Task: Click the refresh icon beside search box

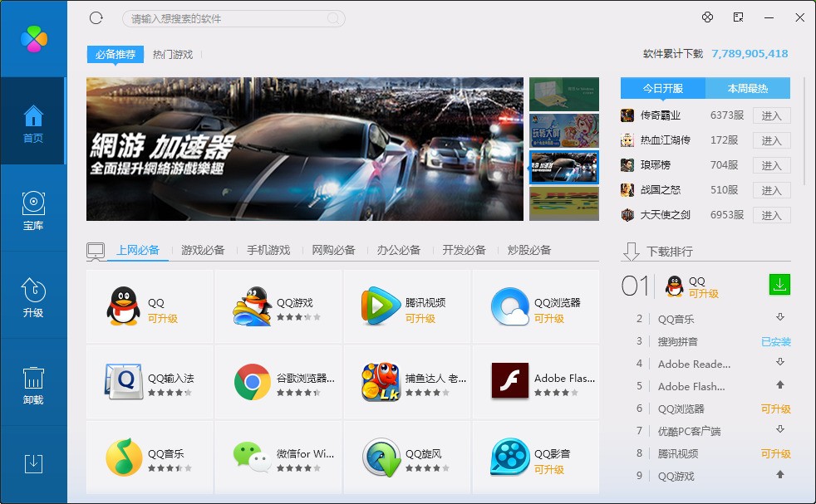Action: pyautogui.click(x=96, y=18)
